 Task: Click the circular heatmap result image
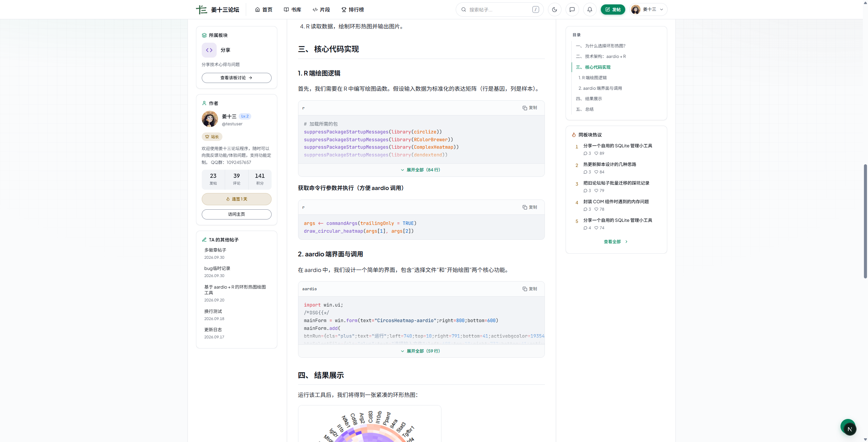coord(370,424)
